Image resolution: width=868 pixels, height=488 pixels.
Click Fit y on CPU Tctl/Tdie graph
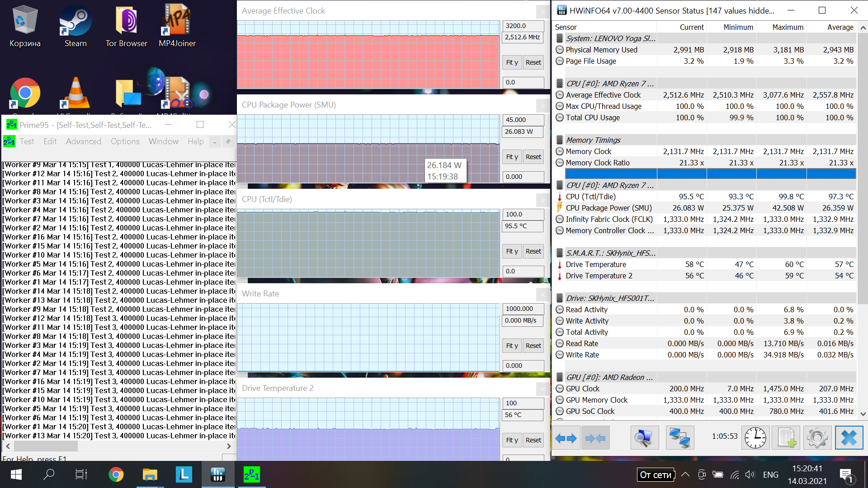click(x=512, y=251)
